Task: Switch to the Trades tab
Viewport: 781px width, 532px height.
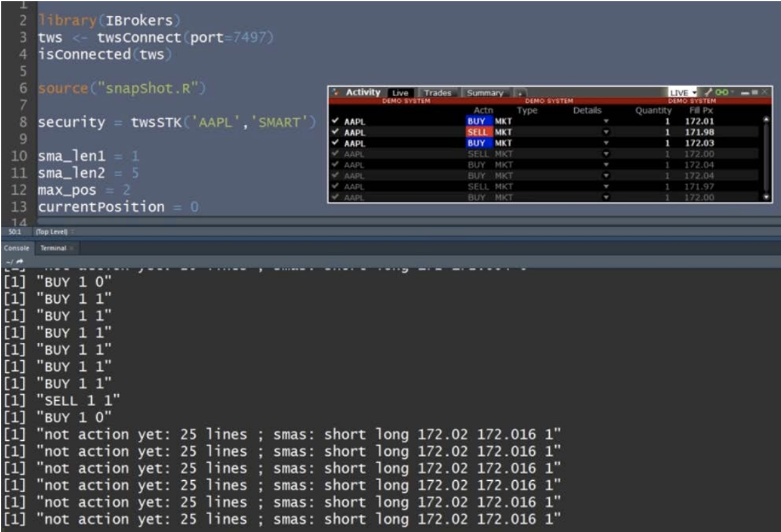Action: point(437,92)
